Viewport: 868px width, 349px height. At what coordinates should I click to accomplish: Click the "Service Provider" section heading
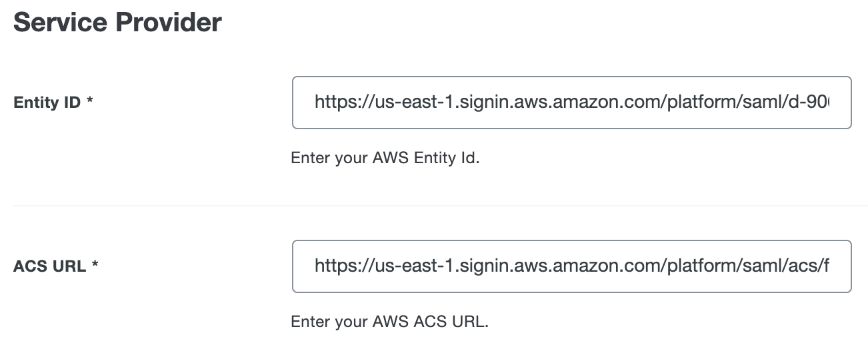tap(117, 23)
